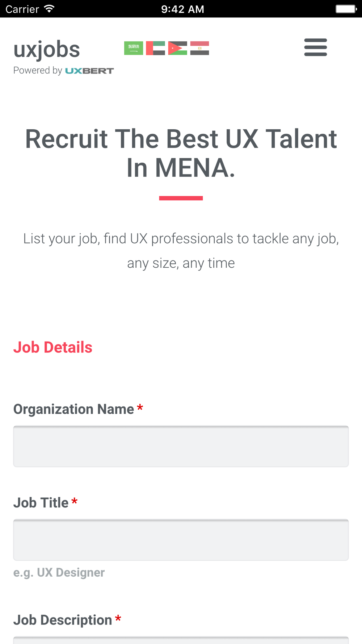The width and height of the screenshot is (362, 644).
Task: Click the Organization Name label
Action: [73, 409]
